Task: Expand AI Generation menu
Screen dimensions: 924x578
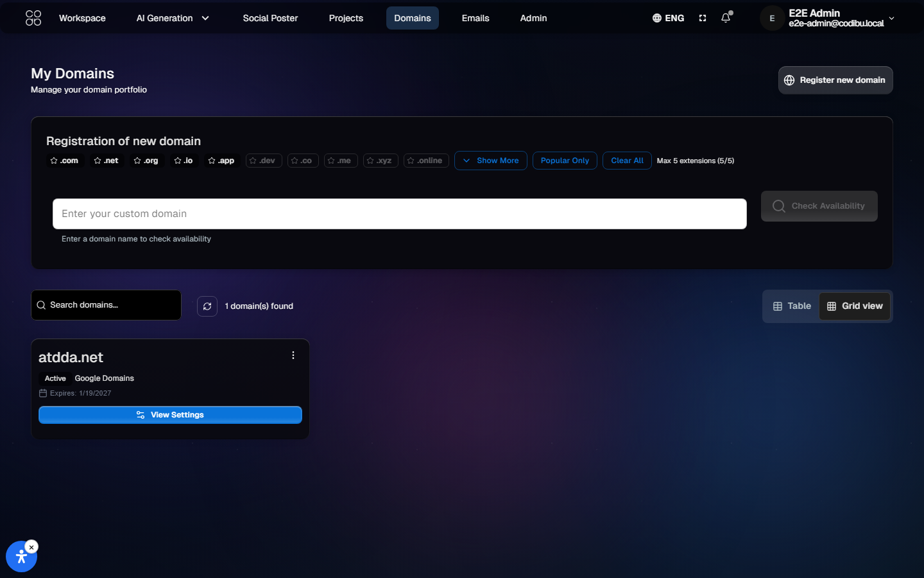Action: 173,18
